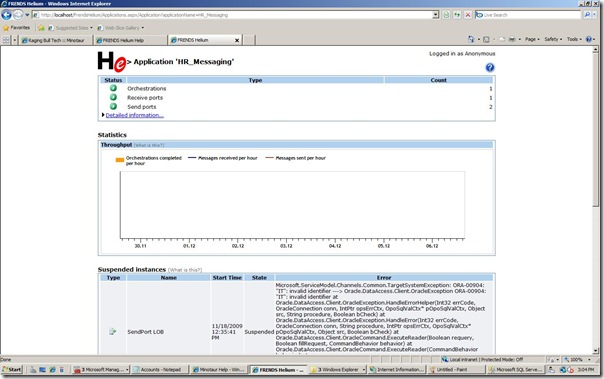Click the Helium He logo
This screenshot has height=379, width=604.
click(112, 62)
